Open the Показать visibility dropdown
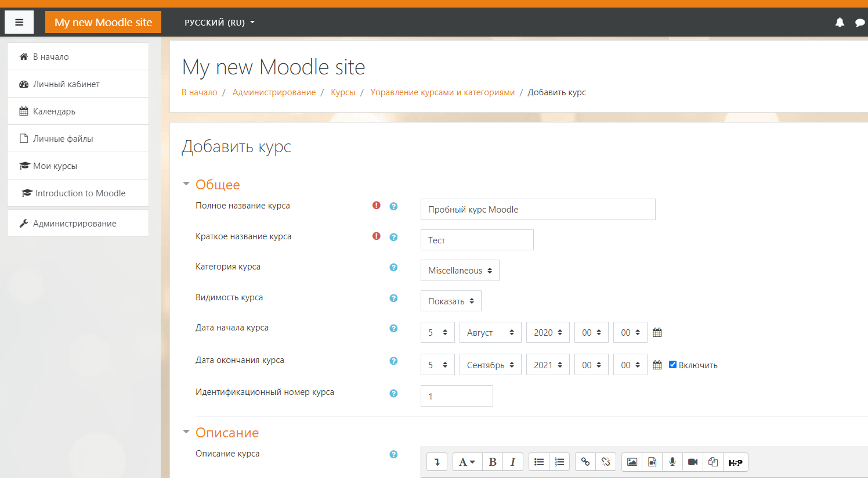Image resolution: width=868 pixels, height=478 pixels. tap(451, 301)
